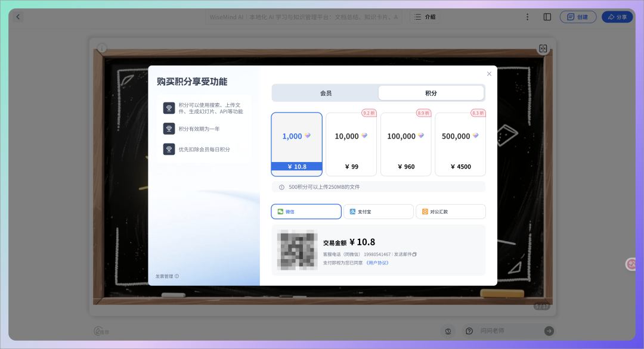
Task: Choose 支付宝 as the payment method
Action: (x=378, y=211)
